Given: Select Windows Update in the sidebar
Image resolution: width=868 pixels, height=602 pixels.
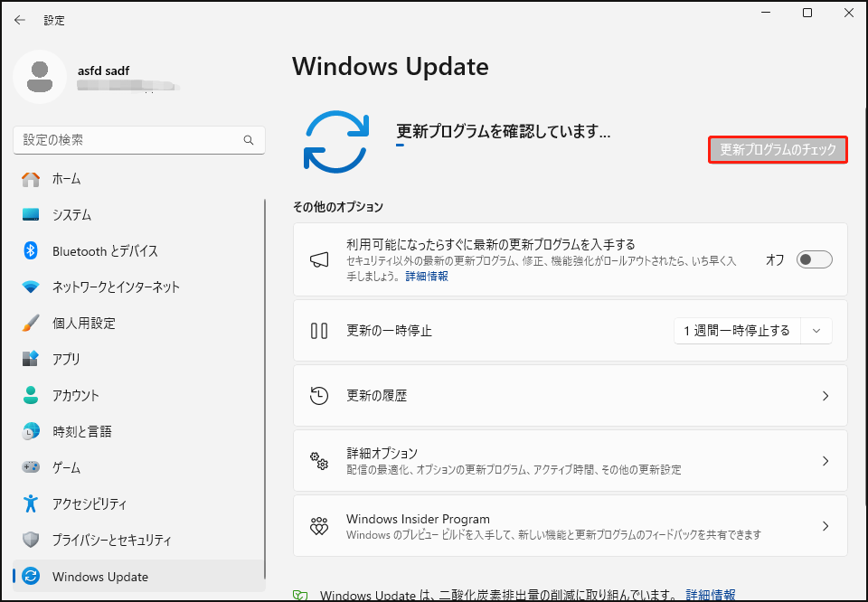Looking at the screenshot, I should pos(138,577).
